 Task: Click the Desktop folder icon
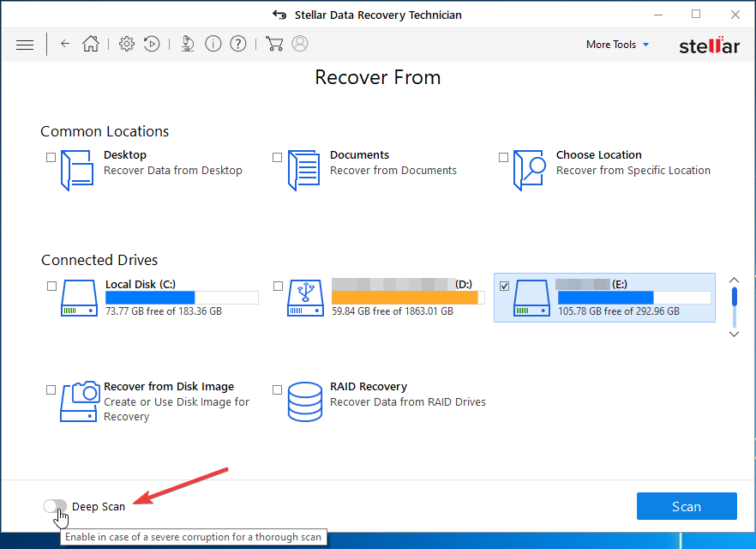tap(77, 171)
